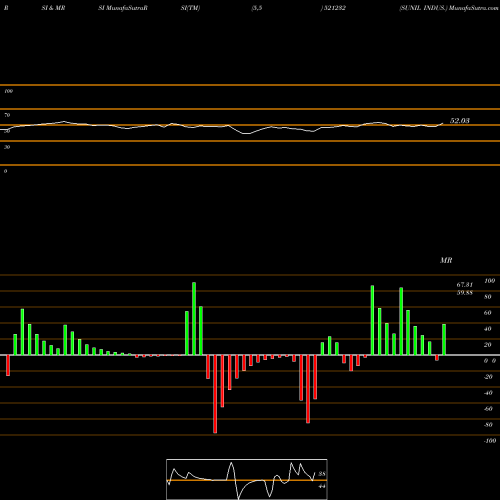Click the (5,5 parameter text in the header
The width and height of the screenshot is (500, 500).
pyautogui.click(x=257, y=8)
